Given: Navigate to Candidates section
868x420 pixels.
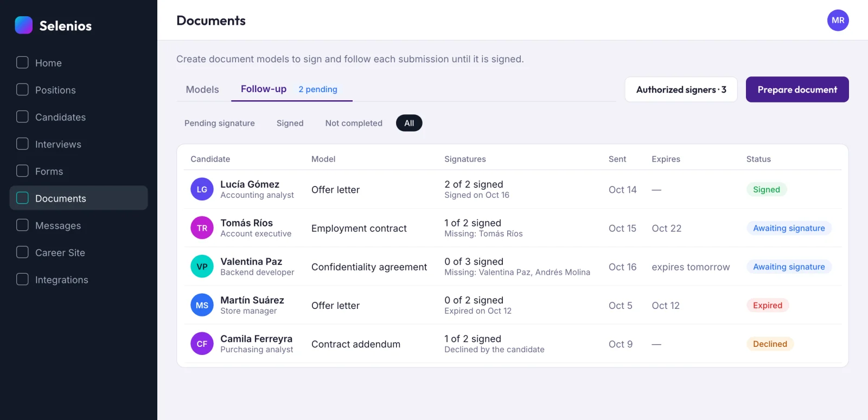Looking at the screenshot, I should (79, 117).
